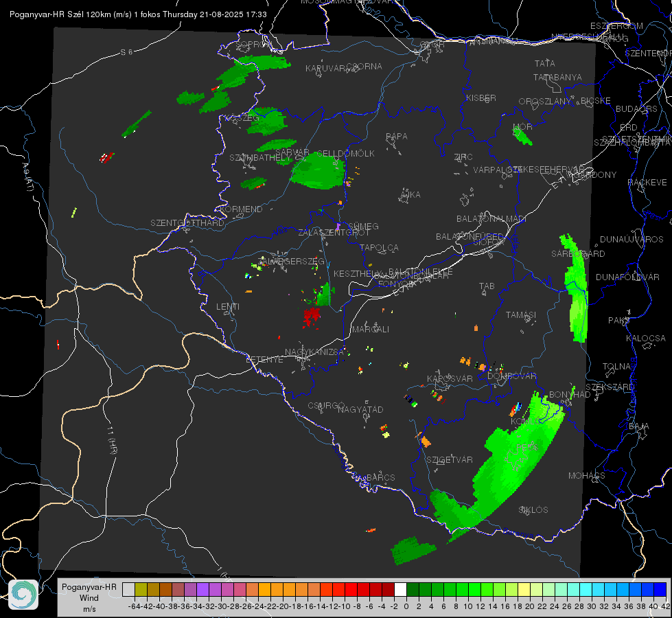Click the TAMASI label
672x618 pixels.
point(521,315)
